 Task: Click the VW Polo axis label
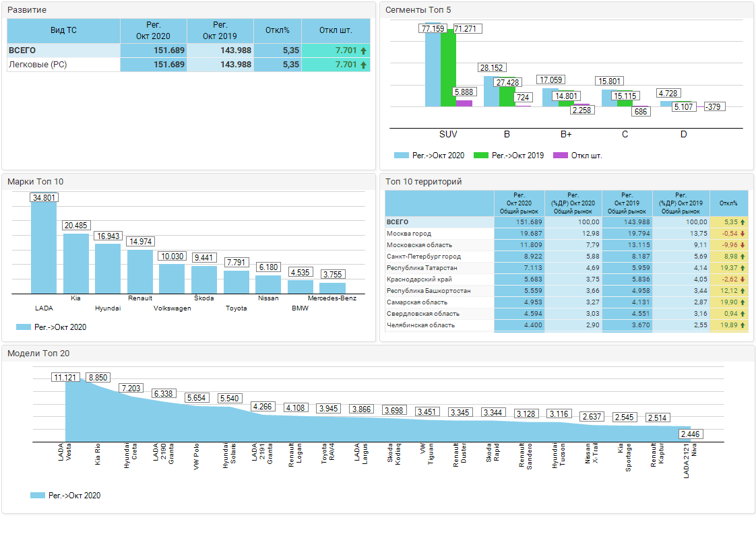click(x=196, y=457)
